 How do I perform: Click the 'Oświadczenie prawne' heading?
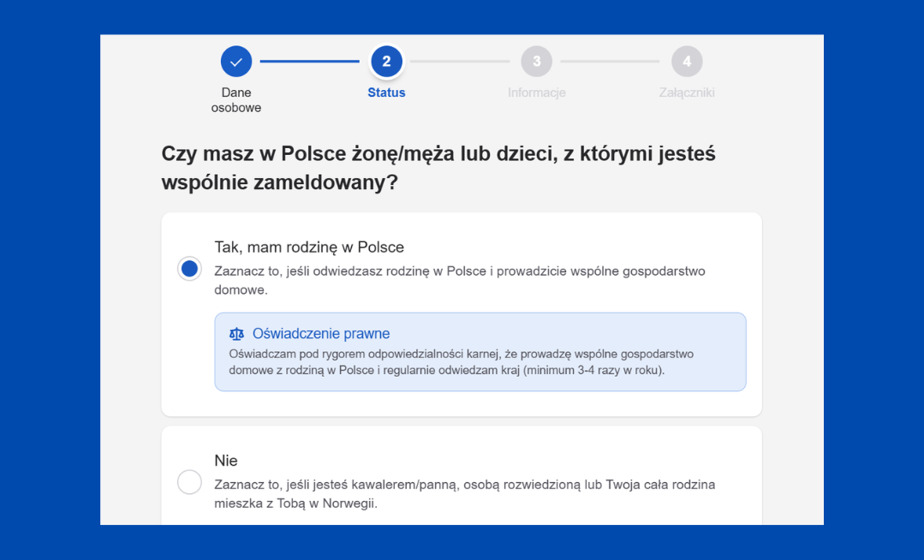pos(321,334)
